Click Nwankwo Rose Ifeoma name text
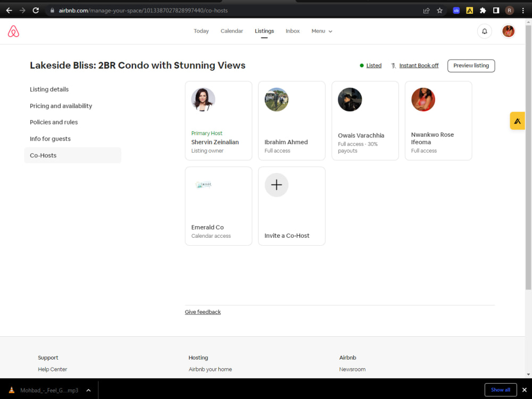The image size is (532, 399). click(x=432, y=138)
